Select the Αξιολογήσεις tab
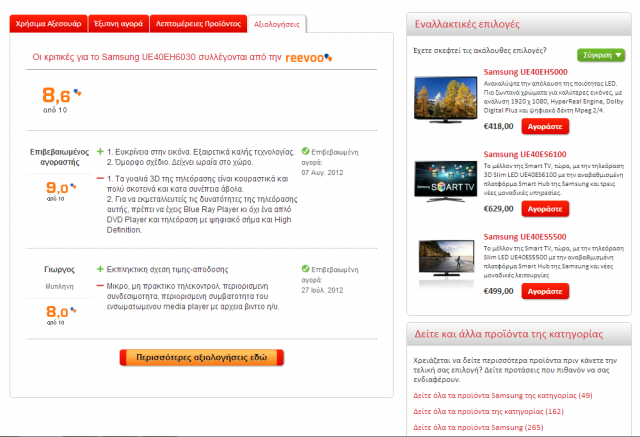The height and width of the screenshot is (437, 640). pyautogui.click(x=277, y=24)
